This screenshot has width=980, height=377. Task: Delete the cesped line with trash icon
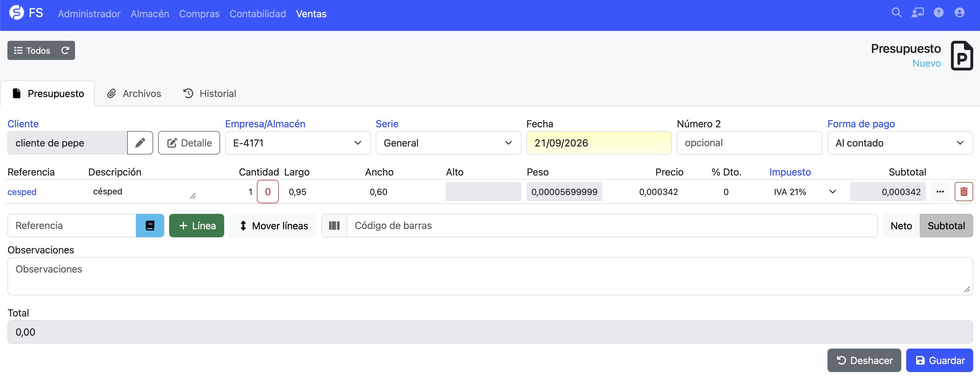point(964,192)
